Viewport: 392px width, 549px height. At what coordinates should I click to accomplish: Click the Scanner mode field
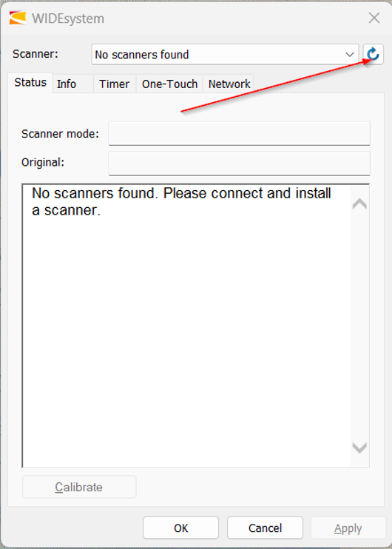point(240,133)
